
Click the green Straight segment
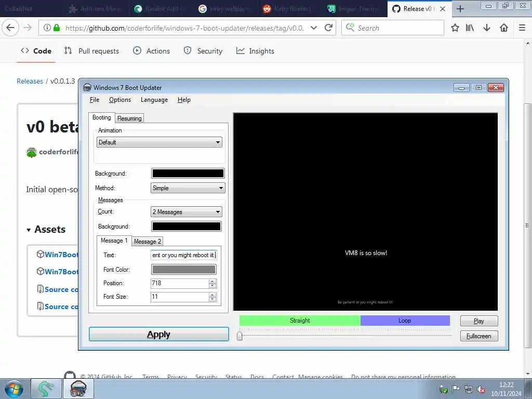tap(300, 320)
